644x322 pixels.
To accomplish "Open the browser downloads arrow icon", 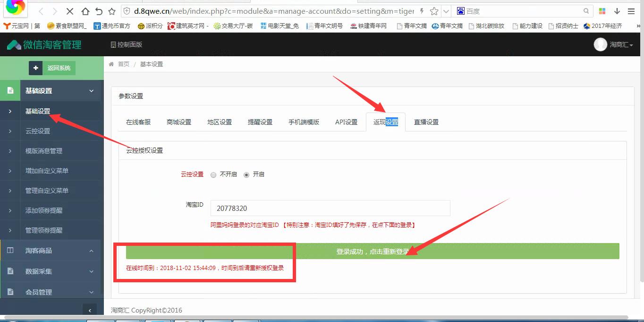I will coord(617,11).
